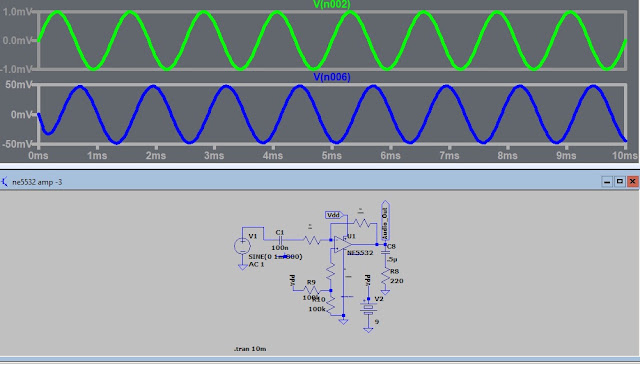Click the 100n value under C1

(x=280, y=248)
